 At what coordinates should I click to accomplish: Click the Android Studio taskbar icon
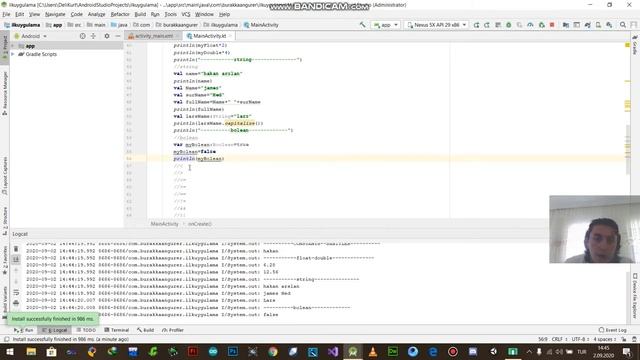coord(353,351)
